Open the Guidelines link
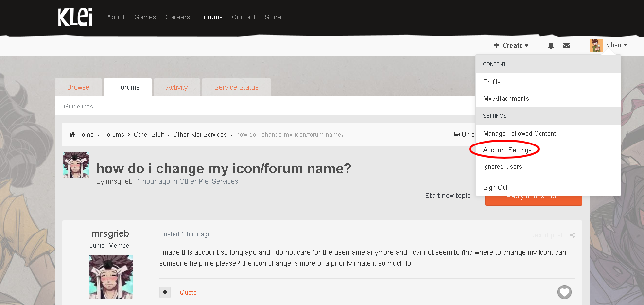The width and height of the screenshot is (644, 305). coord(78,106)
